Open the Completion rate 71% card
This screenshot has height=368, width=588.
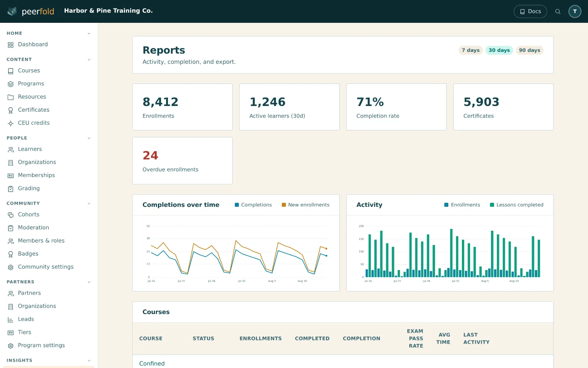click(x=396, y=107)
